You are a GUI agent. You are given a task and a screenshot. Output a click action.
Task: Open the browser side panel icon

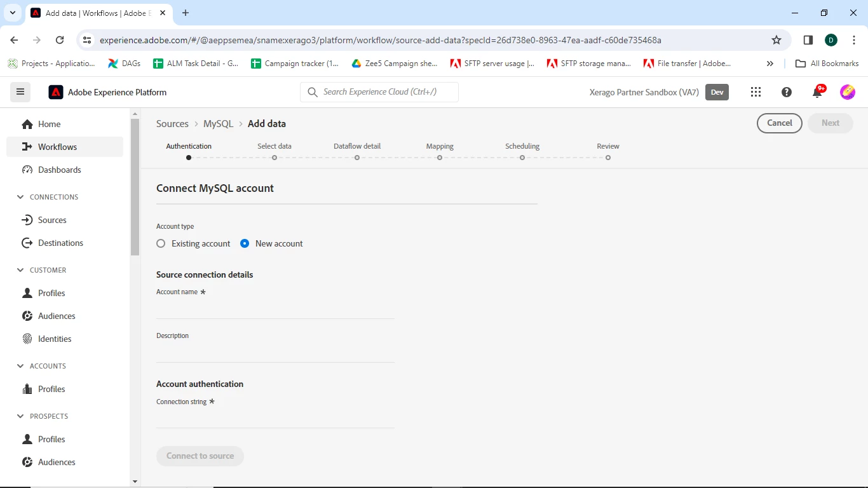coord(808,40)
